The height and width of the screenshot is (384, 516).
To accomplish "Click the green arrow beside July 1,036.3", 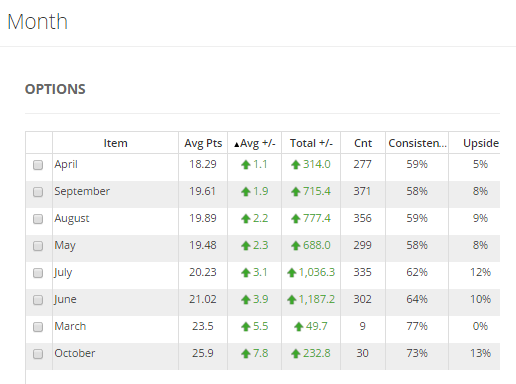I will 292,273.
